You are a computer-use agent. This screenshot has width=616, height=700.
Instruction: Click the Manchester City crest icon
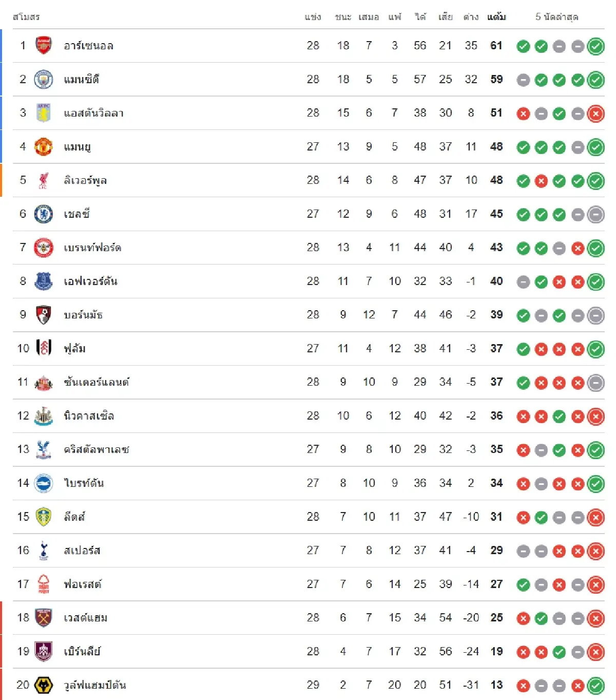[44, 80]
